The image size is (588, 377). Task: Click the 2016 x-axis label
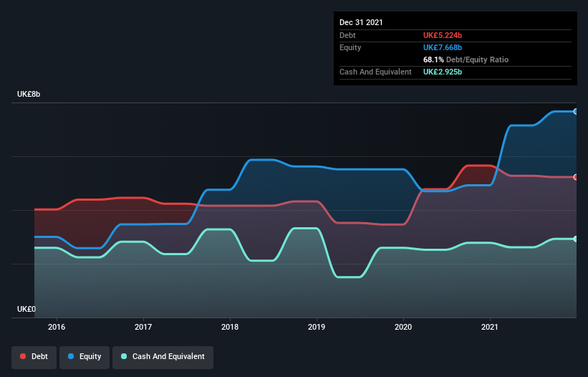(57, 327)
